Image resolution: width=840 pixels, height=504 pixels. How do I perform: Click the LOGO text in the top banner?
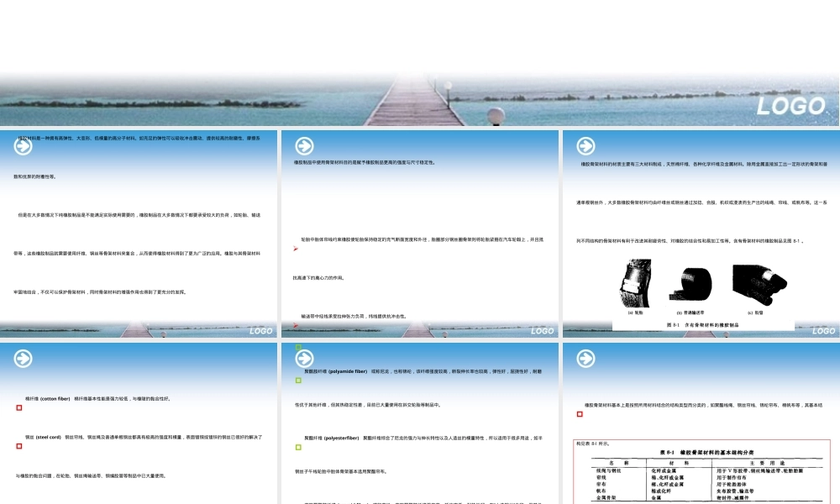coord(791,106)
